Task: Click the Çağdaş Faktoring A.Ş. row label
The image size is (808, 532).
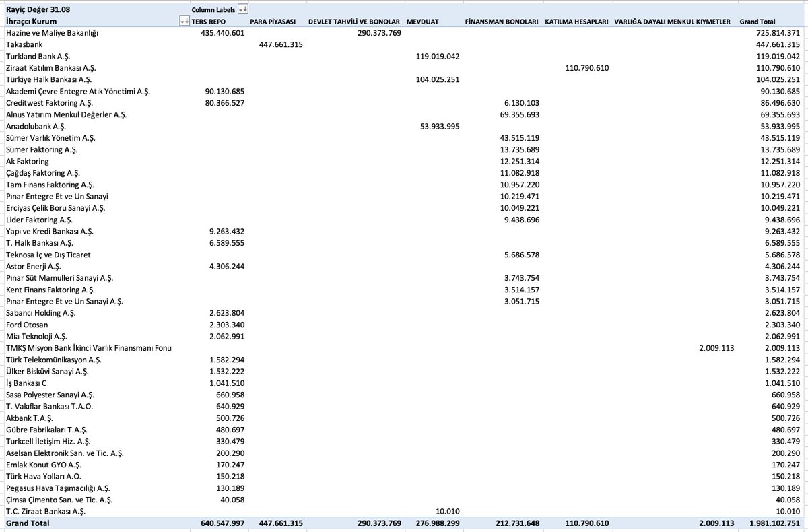Action: 44,173
